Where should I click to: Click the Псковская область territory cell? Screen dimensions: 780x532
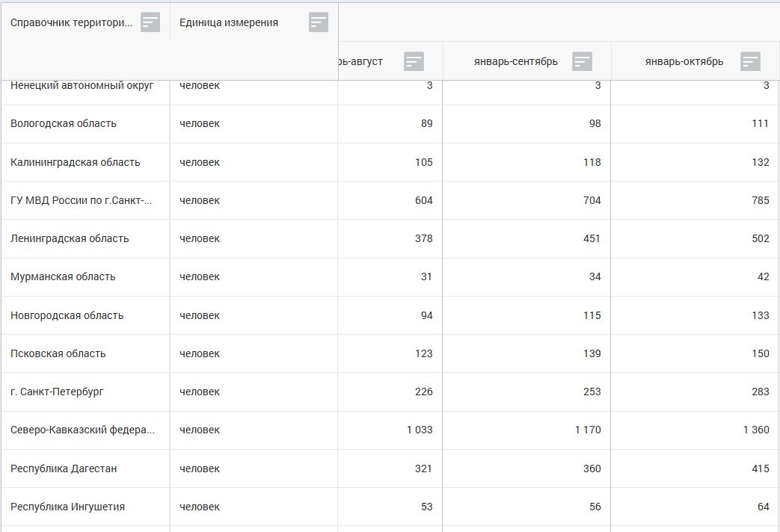(58, 353)
